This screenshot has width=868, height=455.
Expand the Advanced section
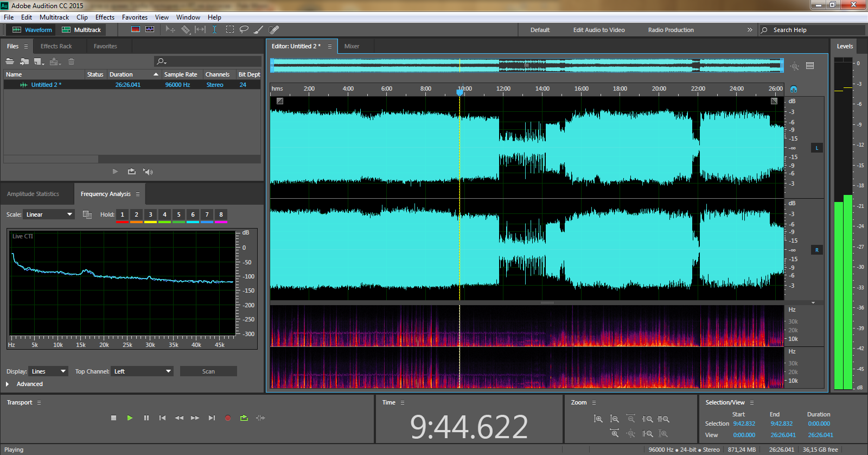8,384
